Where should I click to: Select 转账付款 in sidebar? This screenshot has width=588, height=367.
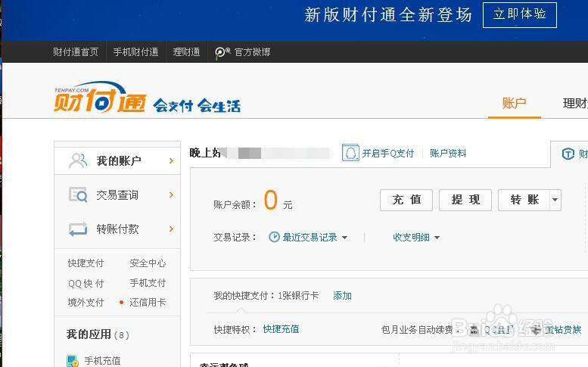pos(117,229)
